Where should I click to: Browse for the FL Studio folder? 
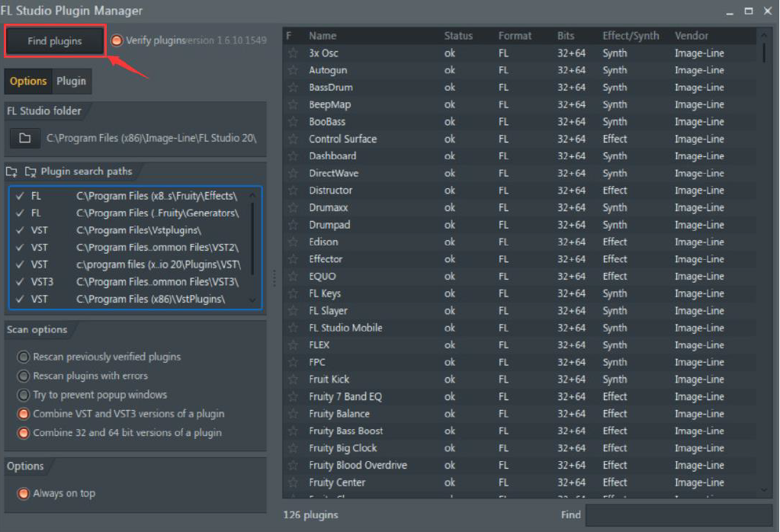point(25,138)
